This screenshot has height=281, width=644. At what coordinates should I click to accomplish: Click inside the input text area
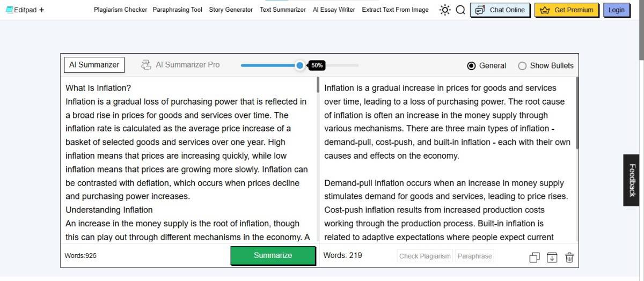(188, 161)
